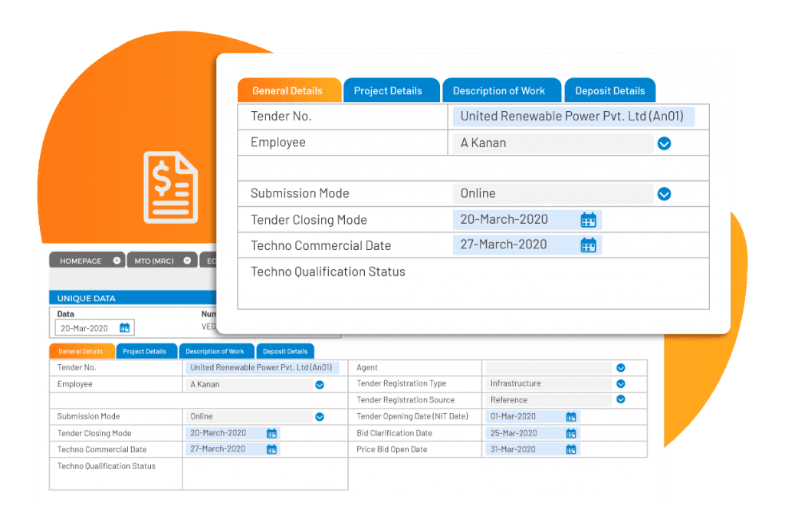The height and width of the screenshot is (532, 785).
Task: Click the close icon on MTO (MRC) breadcrumb
Action: 187,261
